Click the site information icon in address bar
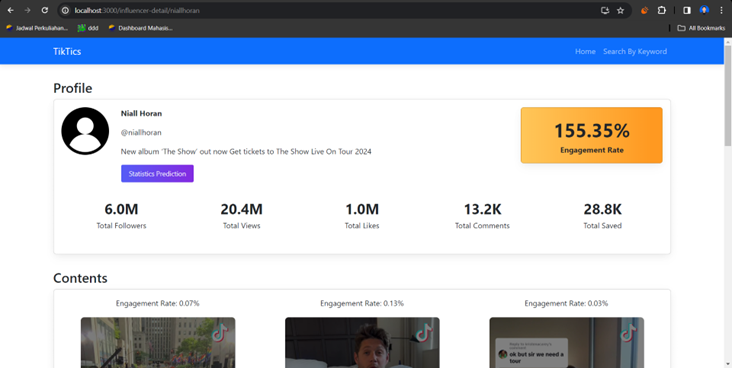Image resolution: width=732 pixels, height=368 pixels. 66,10
